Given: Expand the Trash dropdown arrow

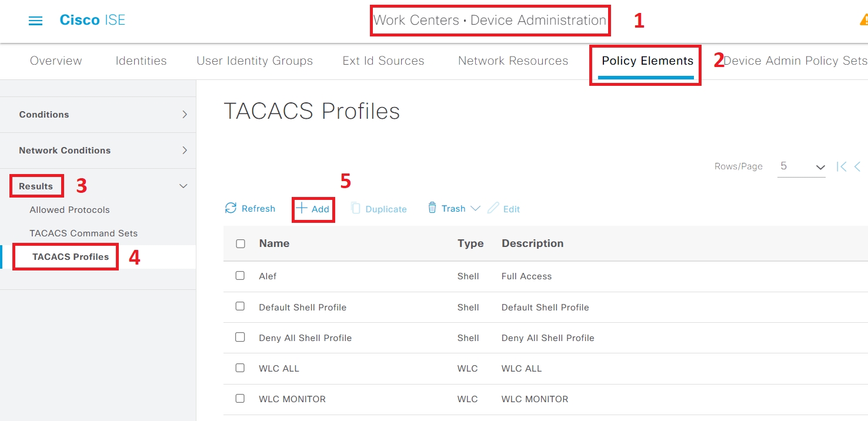Looking at the screenshot, I should [x=475, y=208].
